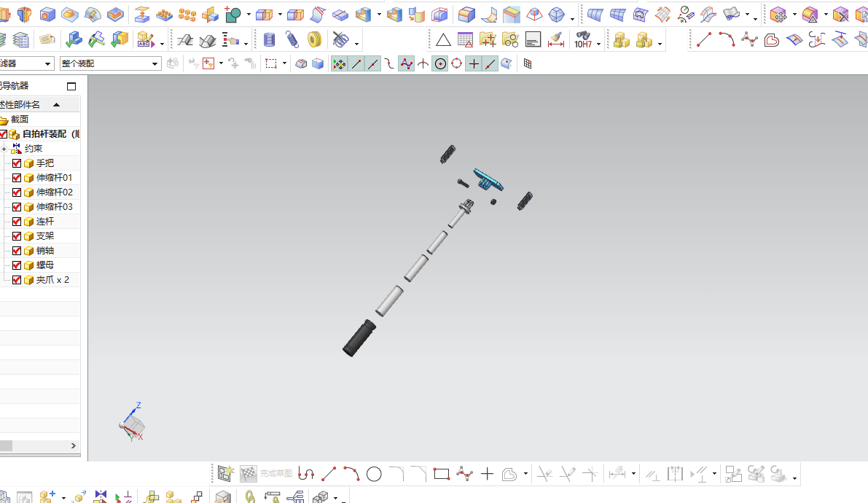Click the Delete Face icon
This screenshot has width=868, height=503.
(840, 15)
